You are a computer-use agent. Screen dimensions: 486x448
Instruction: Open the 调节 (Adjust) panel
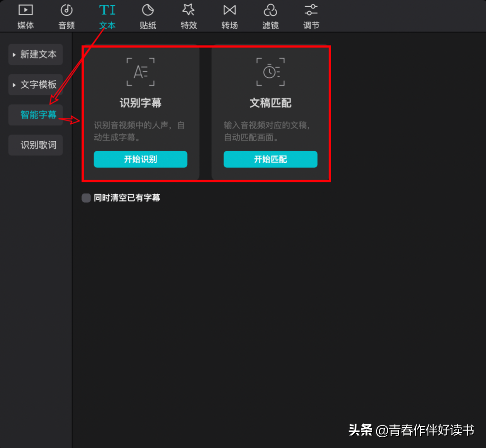coord(311,16)
